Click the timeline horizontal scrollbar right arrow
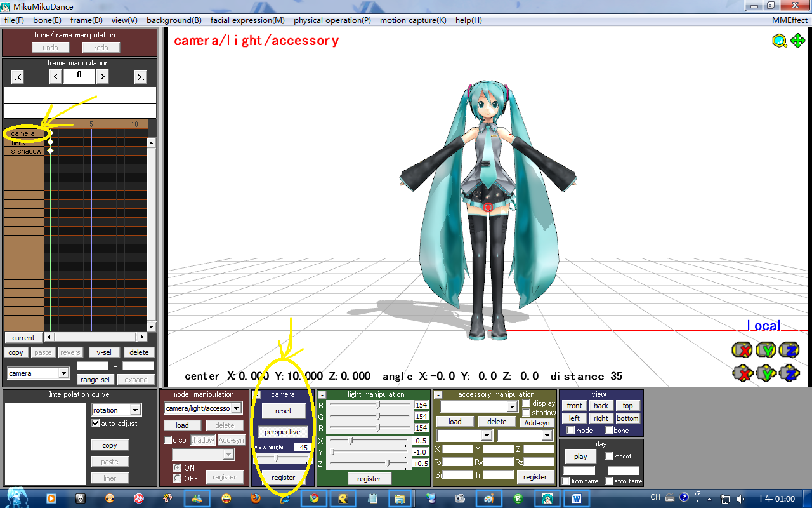The image size is (812, 508). tap(141, 337)
